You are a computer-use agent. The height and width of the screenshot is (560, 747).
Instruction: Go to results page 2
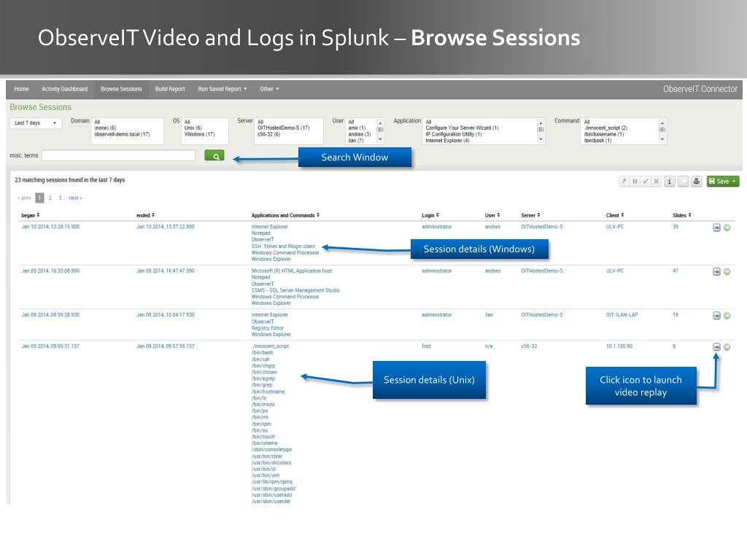[x=50, y=198]
